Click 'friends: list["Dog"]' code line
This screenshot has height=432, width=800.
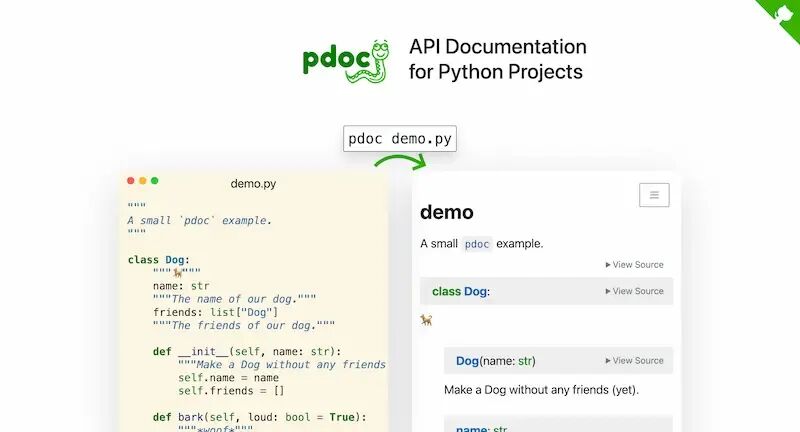coord(215,312)
